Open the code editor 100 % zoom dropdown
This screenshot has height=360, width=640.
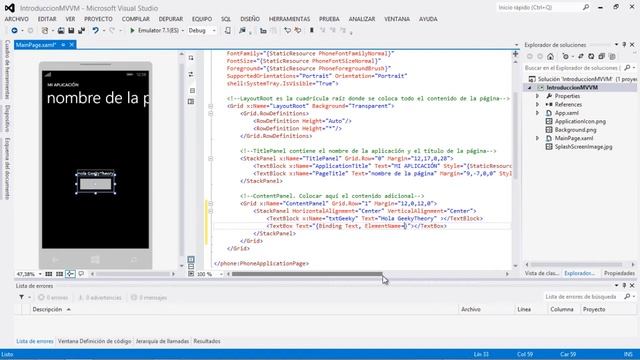(221, 274)
